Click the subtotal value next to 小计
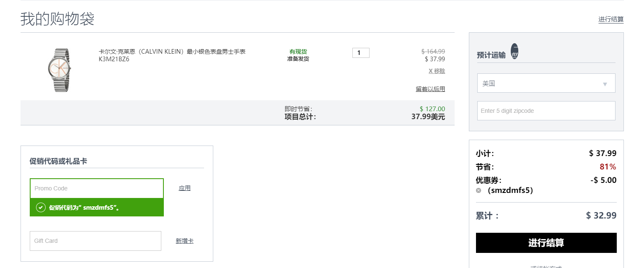 pos(603,154)
